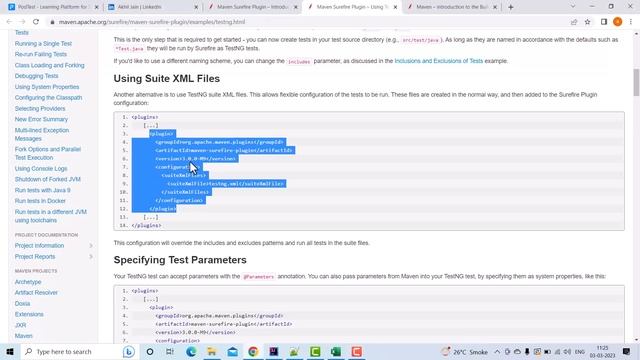Open Configuring the Classpath link

click(49, 98)
